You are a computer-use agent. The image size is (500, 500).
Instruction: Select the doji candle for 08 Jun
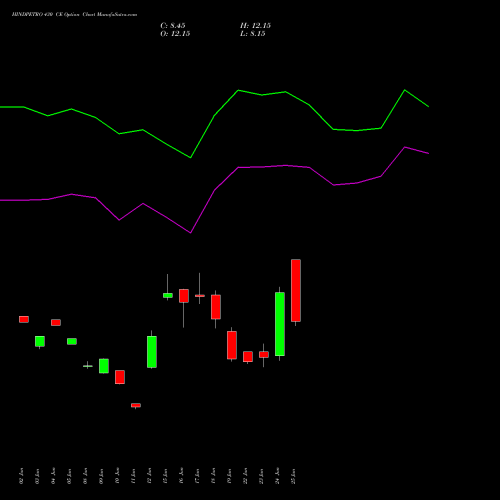coord(88,366)
